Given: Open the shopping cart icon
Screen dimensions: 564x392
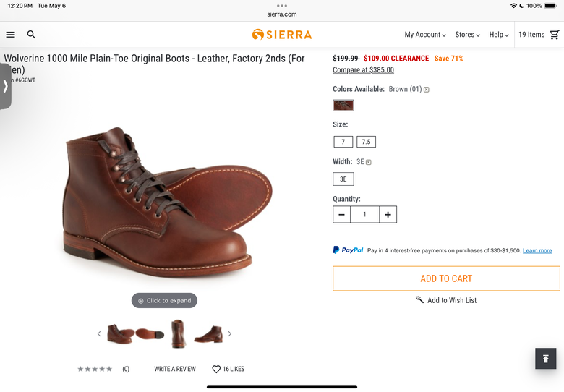Looking at the screenshot, I should coord(555,35).
